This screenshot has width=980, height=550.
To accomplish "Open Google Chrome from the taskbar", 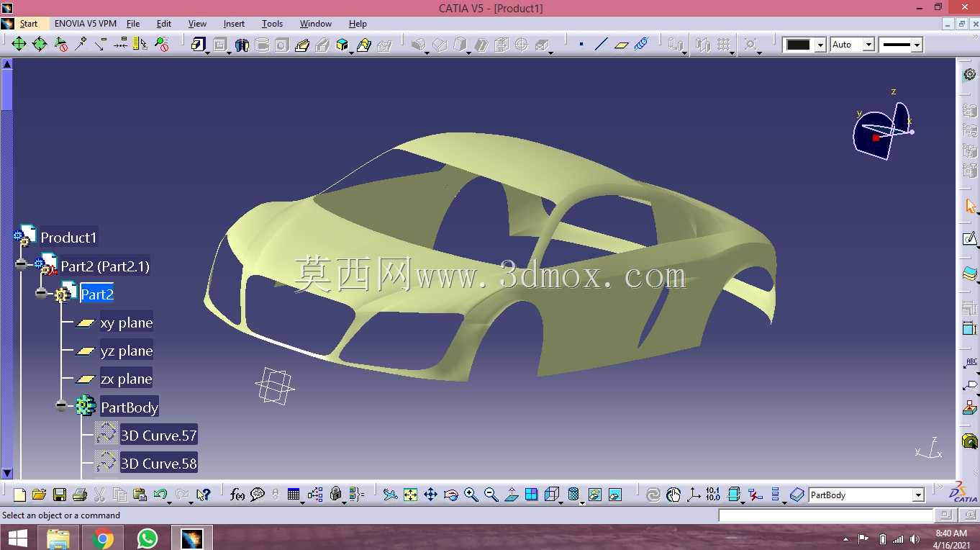I will (x=103, y=538).
